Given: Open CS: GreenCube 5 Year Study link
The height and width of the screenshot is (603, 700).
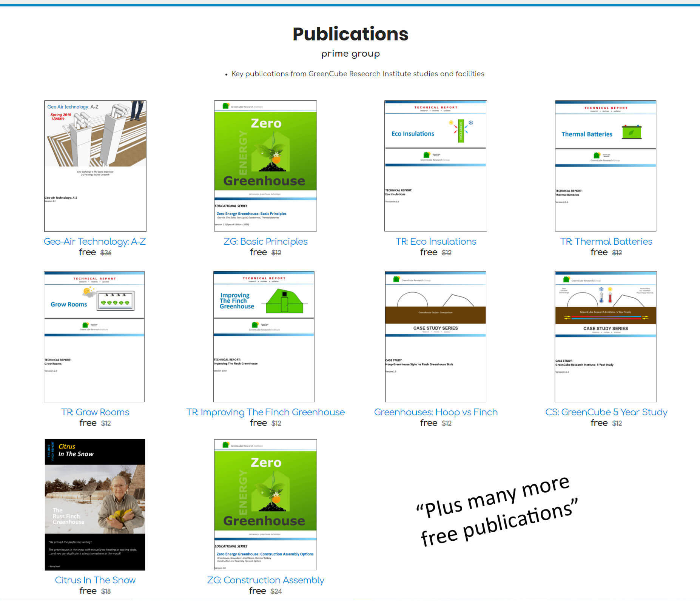Looking at the screenshot, I should pos(606,412).
